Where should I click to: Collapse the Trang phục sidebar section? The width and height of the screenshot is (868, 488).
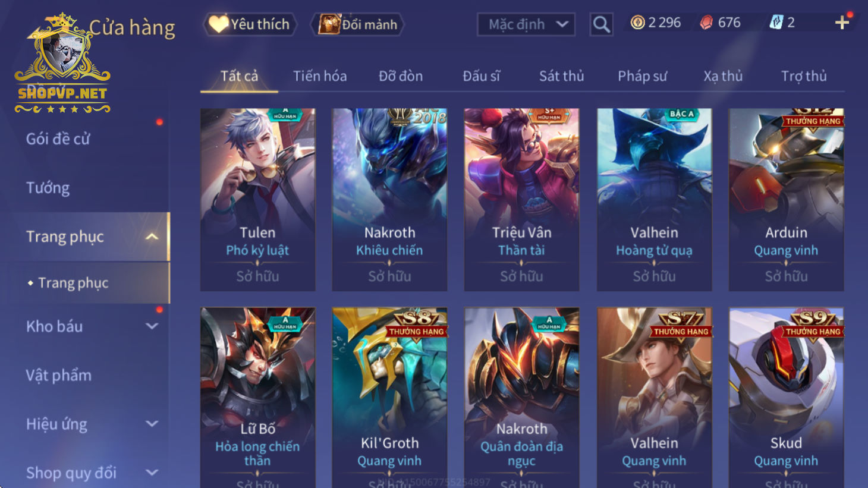pyautogui.click(x=152, y=237)
